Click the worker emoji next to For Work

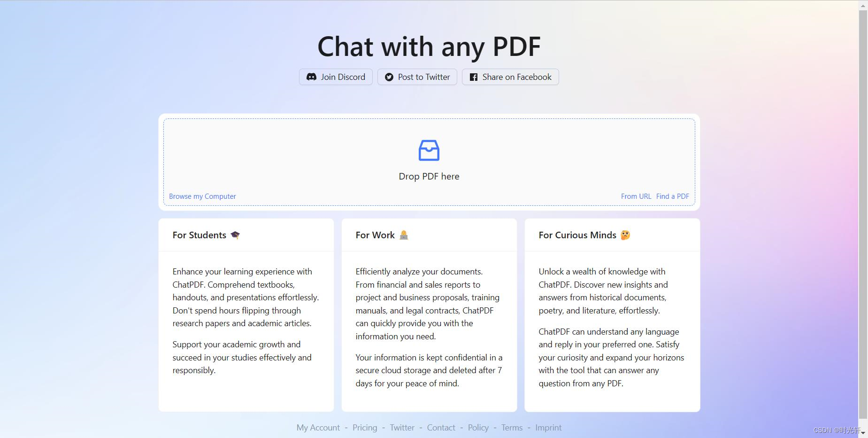[404, 235]
